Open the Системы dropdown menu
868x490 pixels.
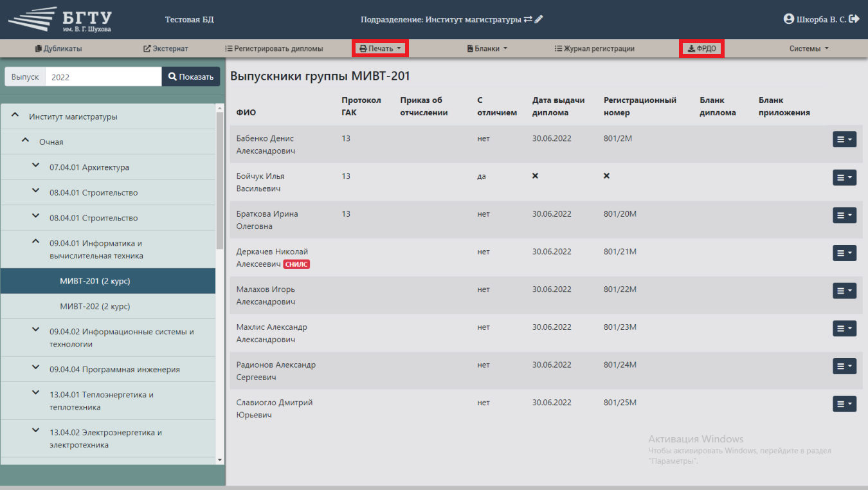(809, 48)
